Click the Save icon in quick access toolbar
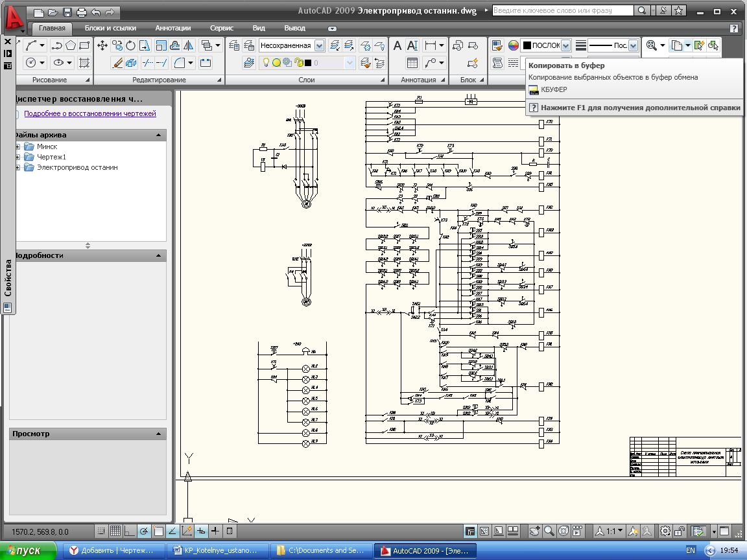The width and height of the screenshot is (747, 560). pos(67,12)
